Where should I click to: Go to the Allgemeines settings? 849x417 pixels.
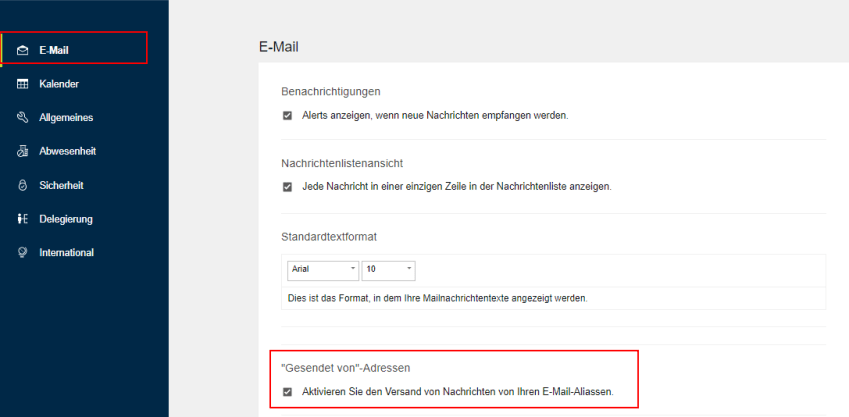click(66, 118)
